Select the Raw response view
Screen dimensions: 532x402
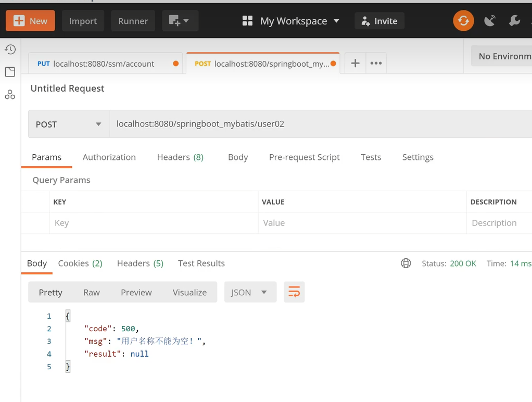pos(92,292)
